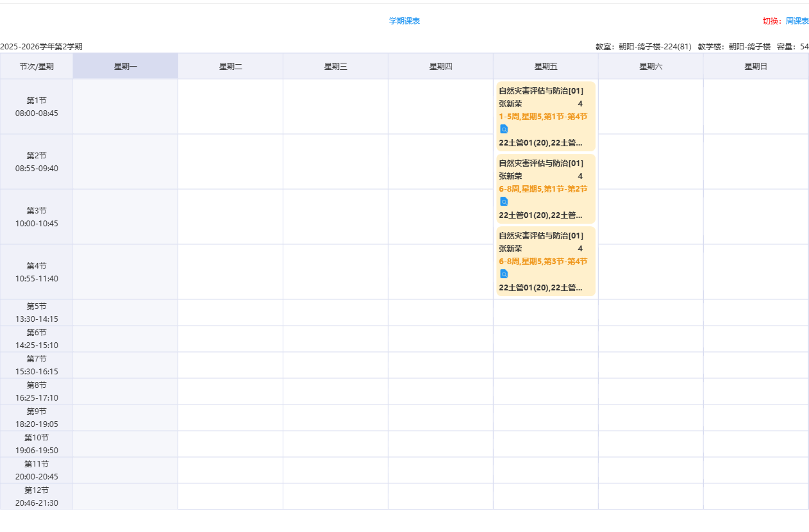Click the 节次/星期 corner header cell

(37, 67)
